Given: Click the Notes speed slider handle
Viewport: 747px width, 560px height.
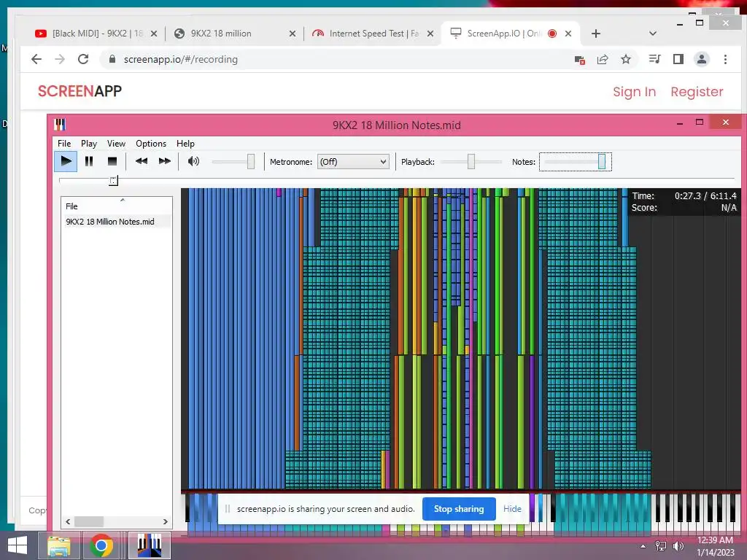Looking at the screenshot, I should pos(602,161).
